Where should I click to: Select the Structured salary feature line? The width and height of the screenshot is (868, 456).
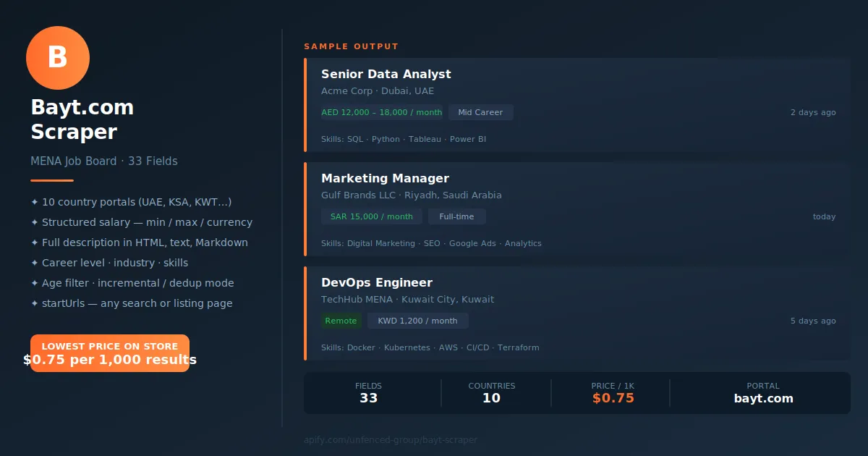142,222
